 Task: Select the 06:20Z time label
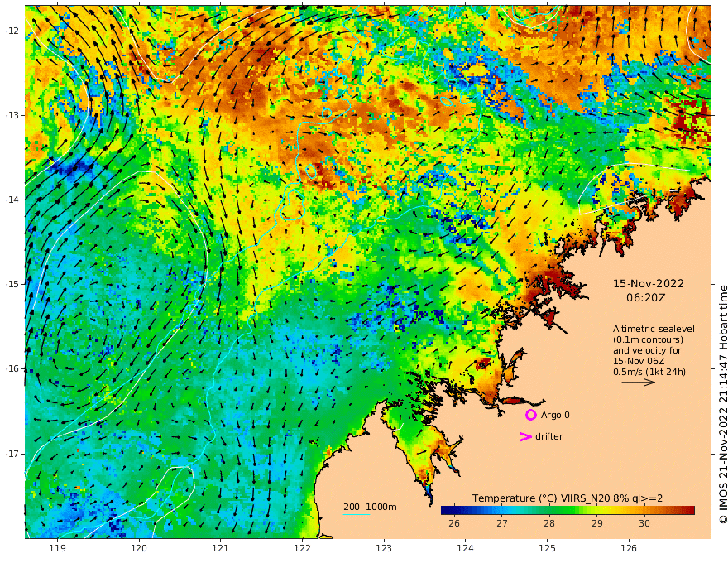coord(646,298)
